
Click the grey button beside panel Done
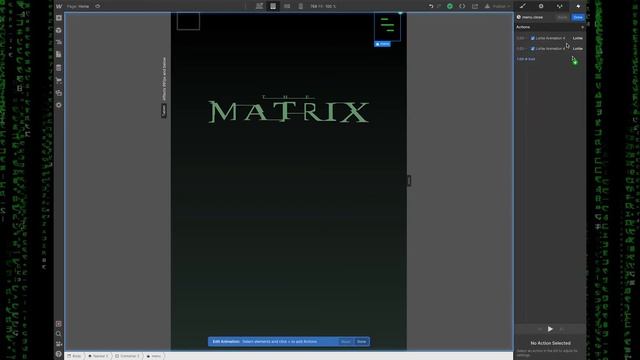tap(562, 17)
